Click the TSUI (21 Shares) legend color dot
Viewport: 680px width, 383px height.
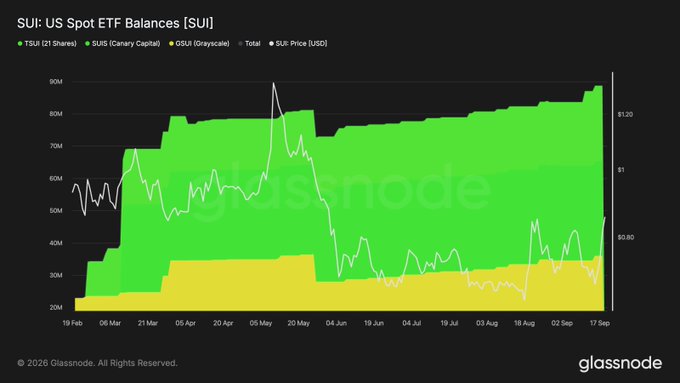[20, 43]
